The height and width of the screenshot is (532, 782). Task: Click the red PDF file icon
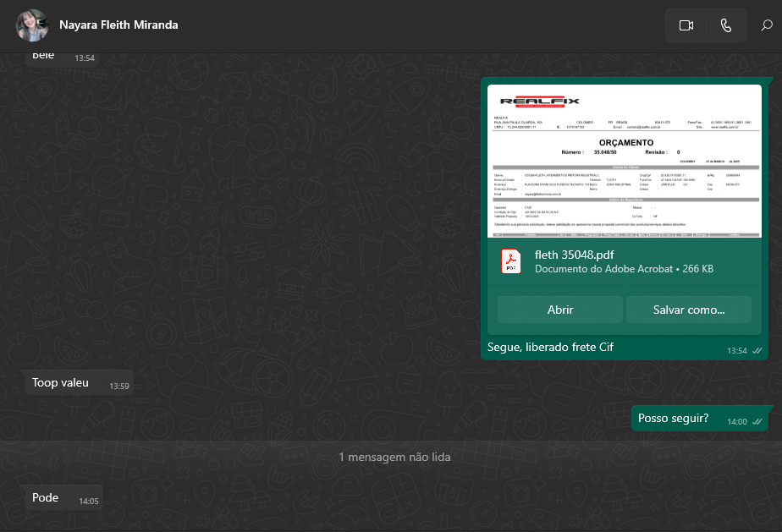click(511, 261)
